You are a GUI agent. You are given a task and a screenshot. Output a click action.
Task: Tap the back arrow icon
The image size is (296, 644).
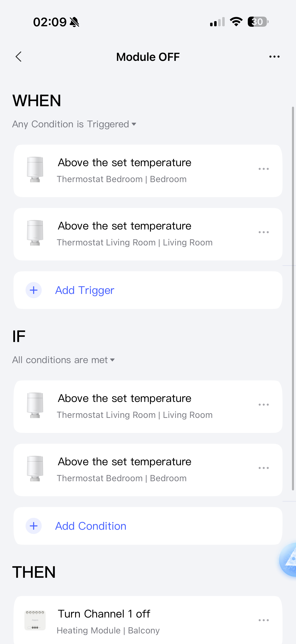click(x=19, y=57)
